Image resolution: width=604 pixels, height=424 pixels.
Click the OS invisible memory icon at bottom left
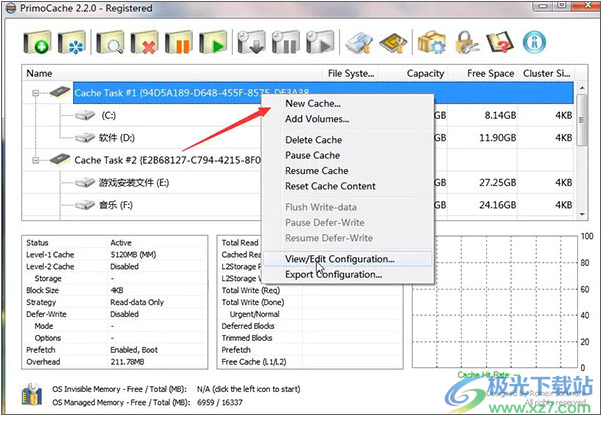(x=32, y=394)
